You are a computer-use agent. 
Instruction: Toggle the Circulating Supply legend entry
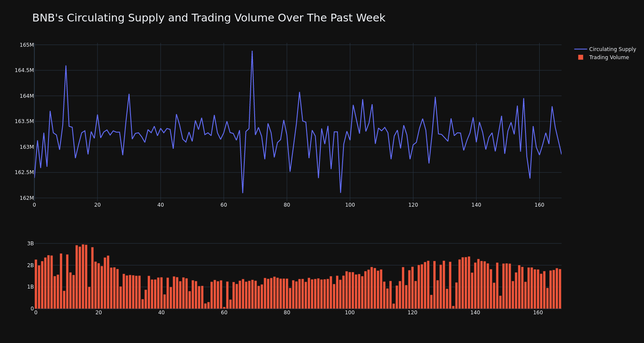point(605,49)
